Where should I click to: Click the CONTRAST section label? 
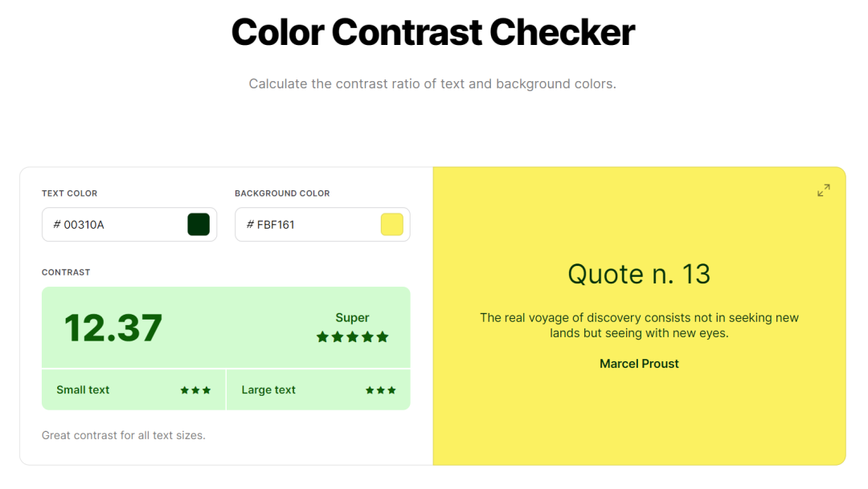(66, 272)
